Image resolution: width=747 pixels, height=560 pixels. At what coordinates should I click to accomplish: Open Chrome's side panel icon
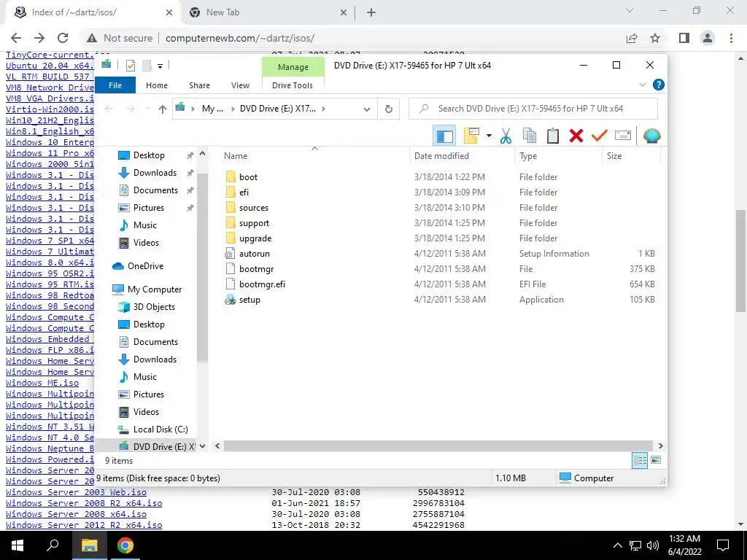coord(684,38)
